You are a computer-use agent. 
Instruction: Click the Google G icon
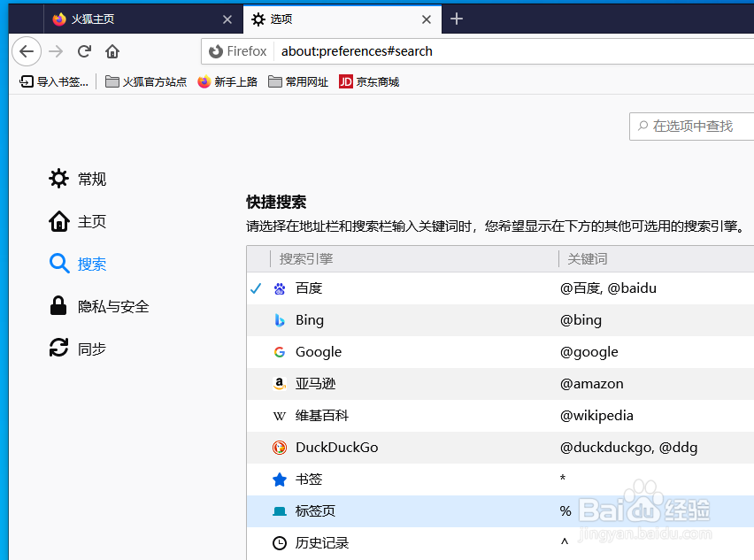point(280,352)
